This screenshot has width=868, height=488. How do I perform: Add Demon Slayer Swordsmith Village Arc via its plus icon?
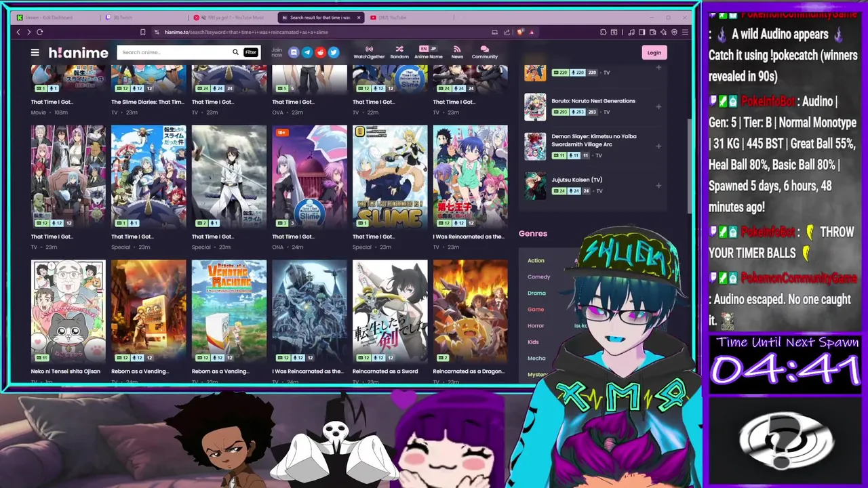coord(658,146)
